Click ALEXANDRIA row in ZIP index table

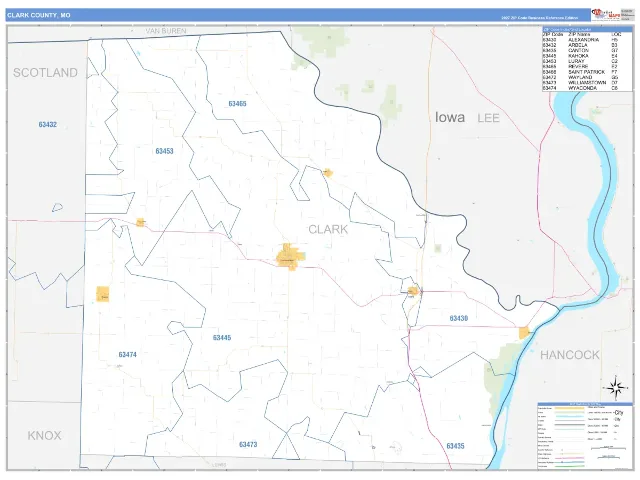pos(581,40)
